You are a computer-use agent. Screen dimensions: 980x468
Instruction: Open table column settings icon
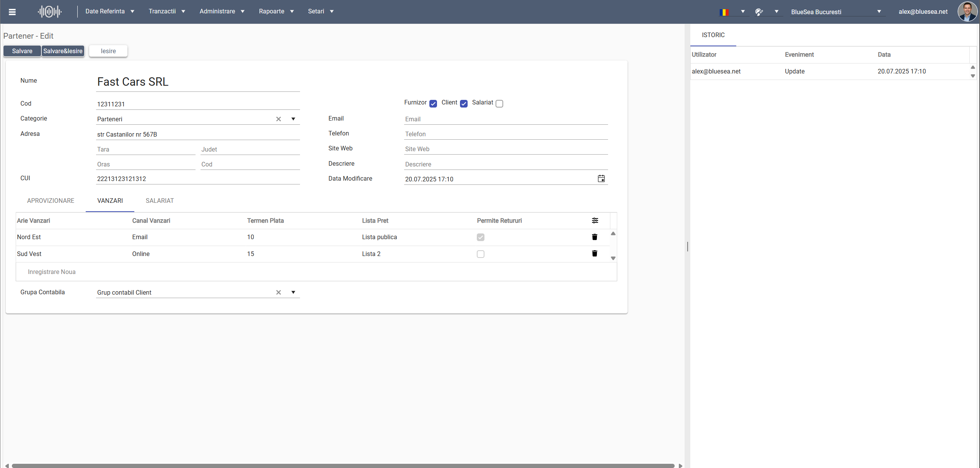tap(595, 220)
